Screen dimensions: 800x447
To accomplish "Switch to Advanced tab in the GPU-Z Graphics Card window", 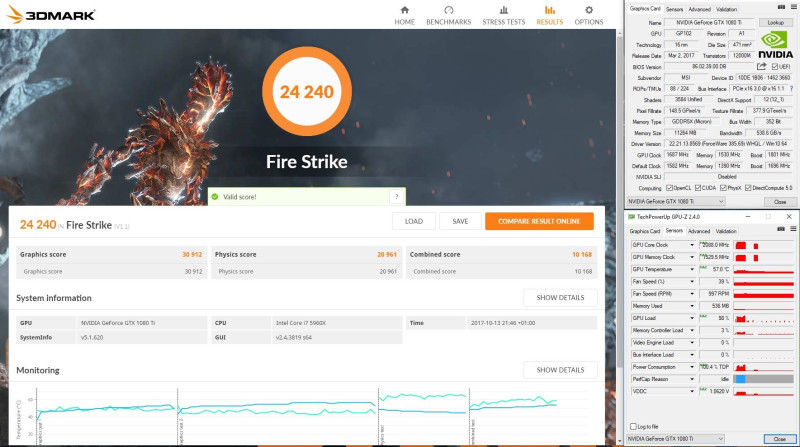I will [x=699, y=9].
